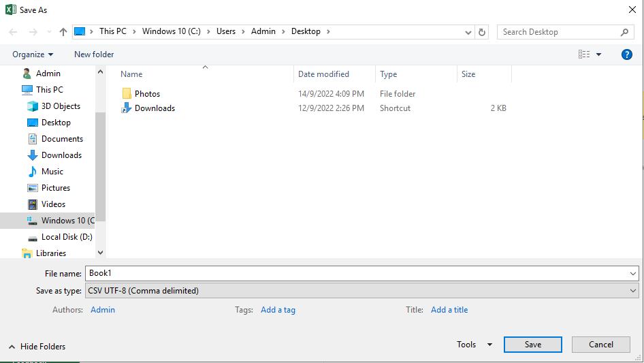Select 'File folder' type cell
Viewport: 644px width, 363px height.
(x=397, y=94)
